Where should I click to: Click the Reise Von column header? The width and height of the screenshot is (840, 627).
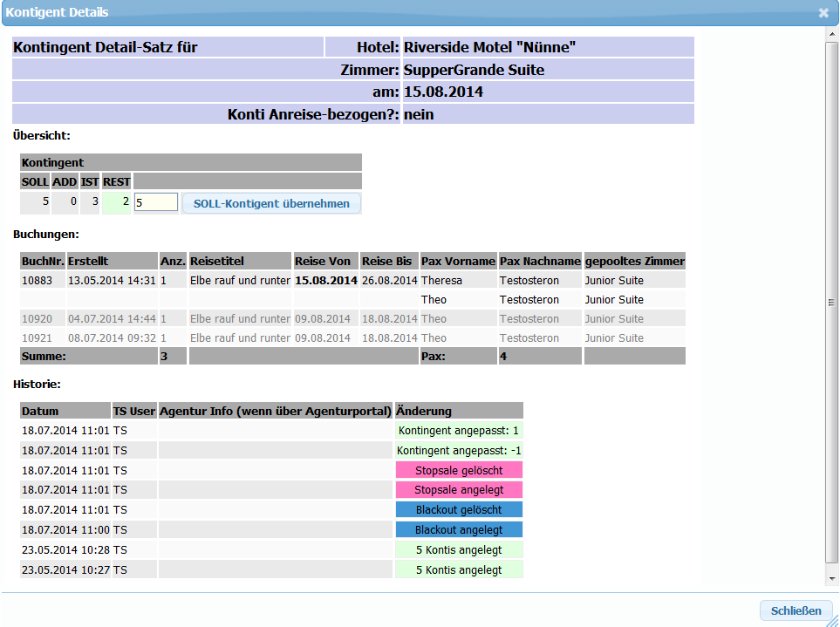tap(325, 262)
